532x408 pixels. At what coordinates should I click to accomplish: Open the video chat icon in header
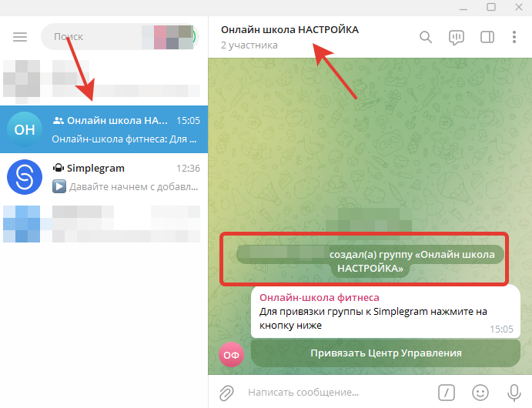click(x=457, y=37)
